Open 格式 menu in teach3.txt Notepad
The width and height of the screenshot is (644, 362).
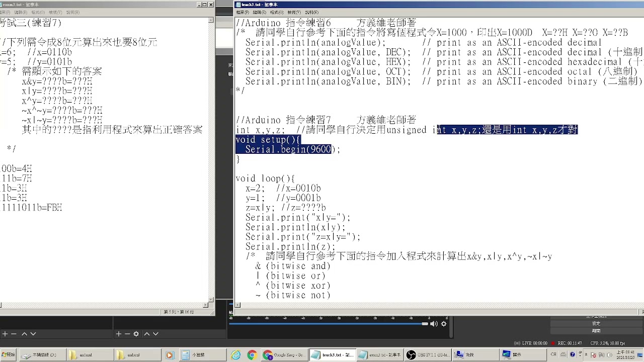276,12
